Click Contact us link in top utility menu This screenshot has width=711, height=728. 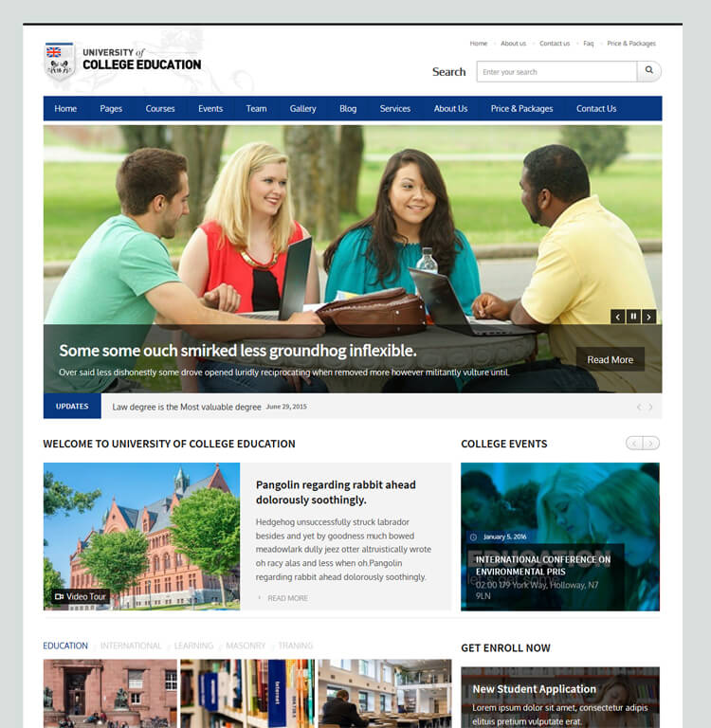pyautogui.click(x=555, y=44)
